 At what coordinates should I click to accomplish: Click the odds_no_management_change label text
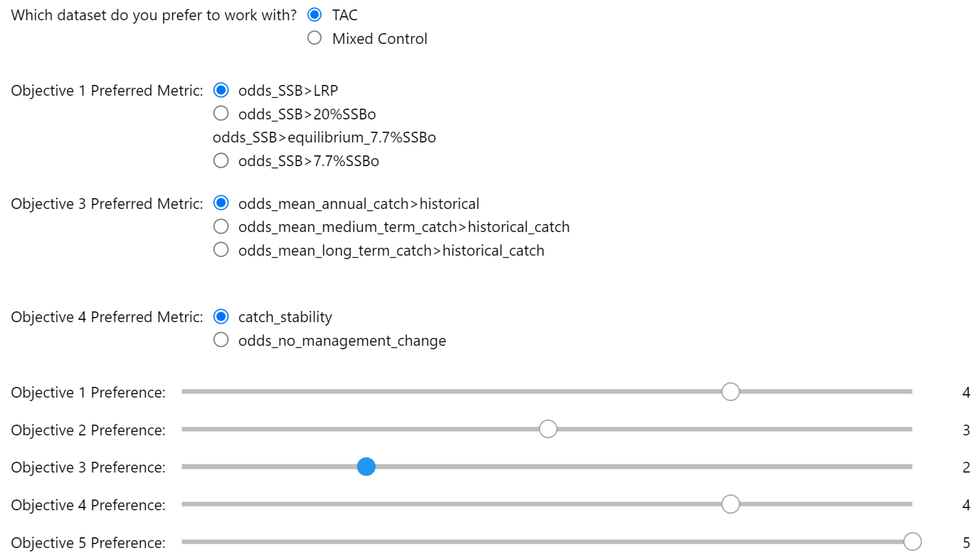342,341
